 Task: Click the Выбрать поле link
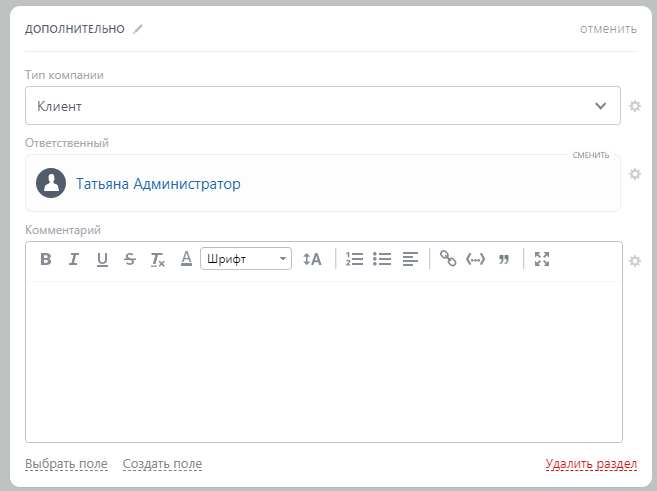coord(66,464)
